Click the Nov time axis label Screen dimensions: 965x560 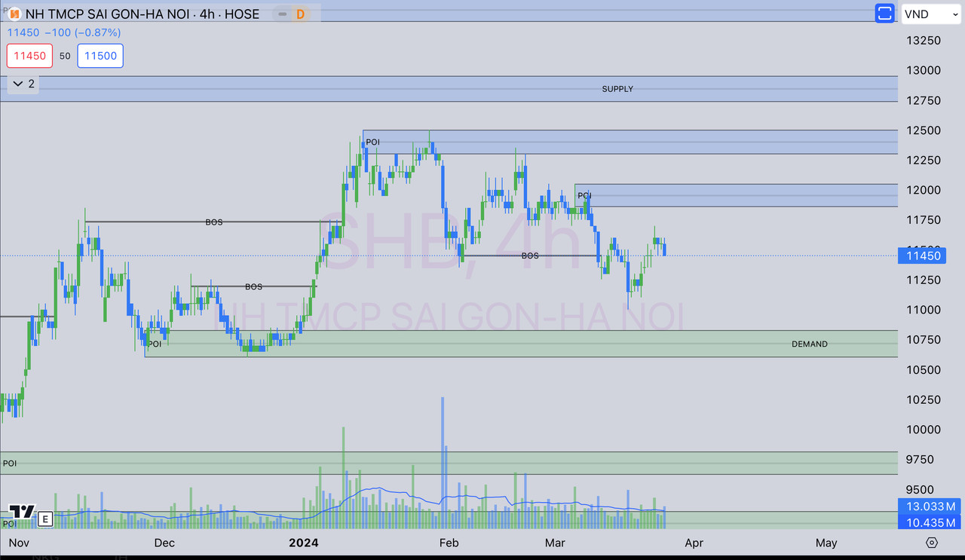click(x=18, y=543)
